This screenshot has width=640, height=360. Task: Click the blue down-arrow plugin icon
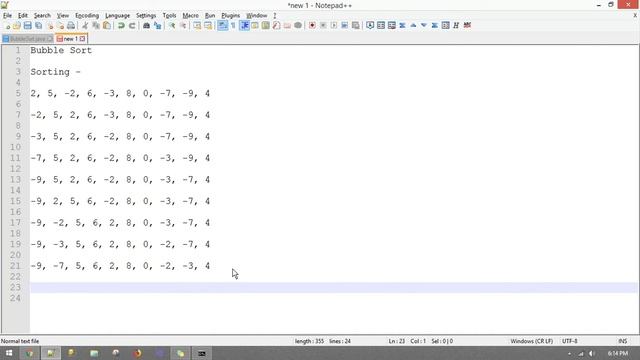pos(424,26)
